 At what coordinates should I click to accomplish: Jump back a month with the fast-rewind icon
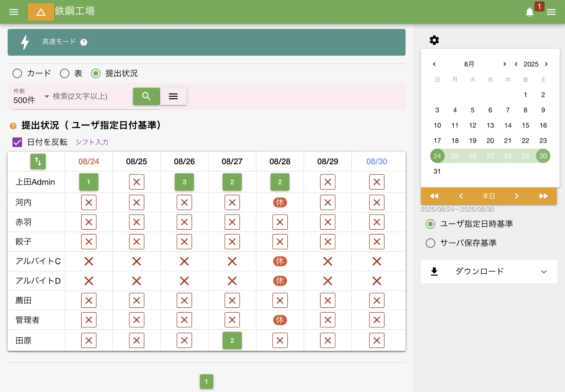pyautogui.click(x=434, y=196)
